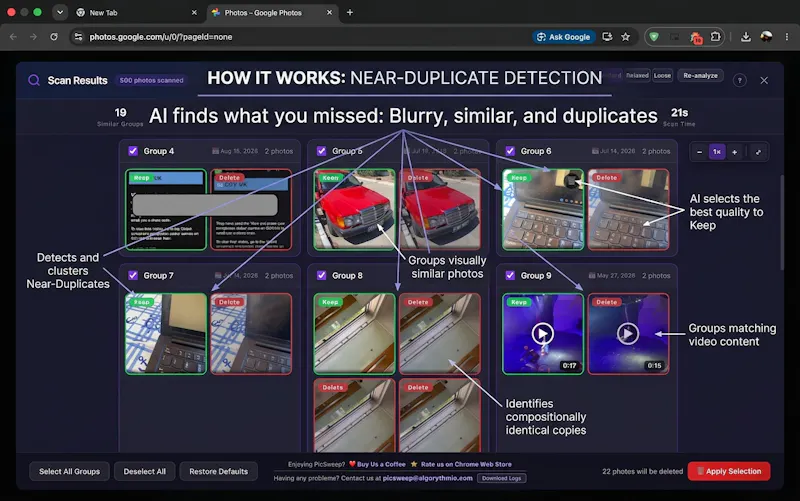Open the tab search dropdown arrow
The image size is (800, 501).
[60, 12]
